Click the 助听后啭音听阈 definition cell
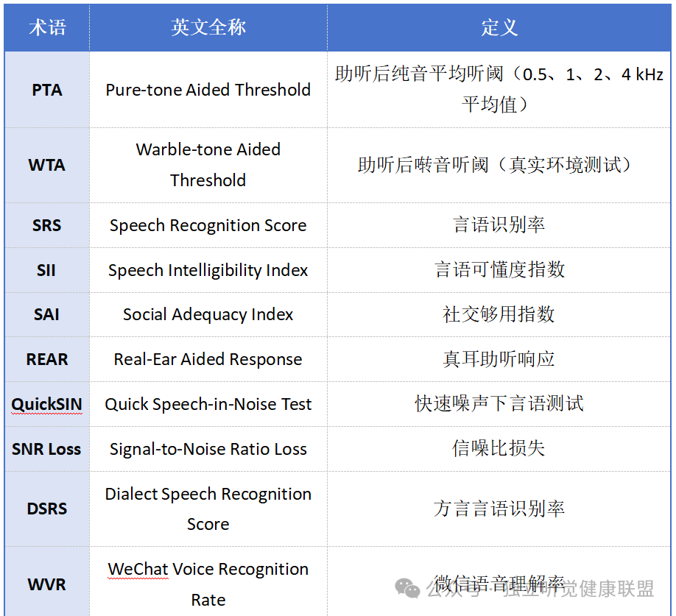The image size is (676, 616). (499, 165)
